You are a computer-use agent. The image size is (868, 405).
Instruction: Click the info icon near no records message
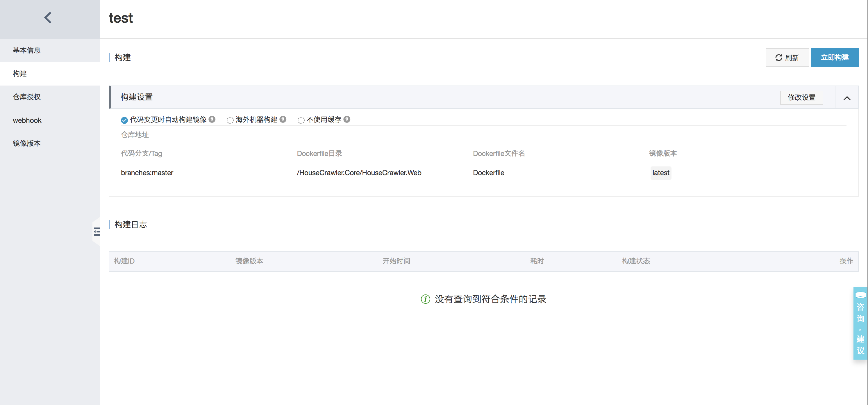424,299
